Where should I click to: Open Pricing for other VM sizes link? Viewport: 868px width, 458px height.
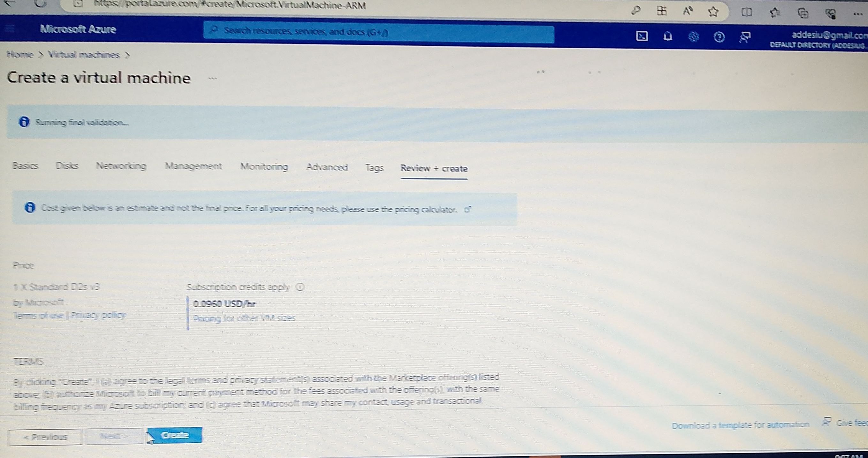244,318
